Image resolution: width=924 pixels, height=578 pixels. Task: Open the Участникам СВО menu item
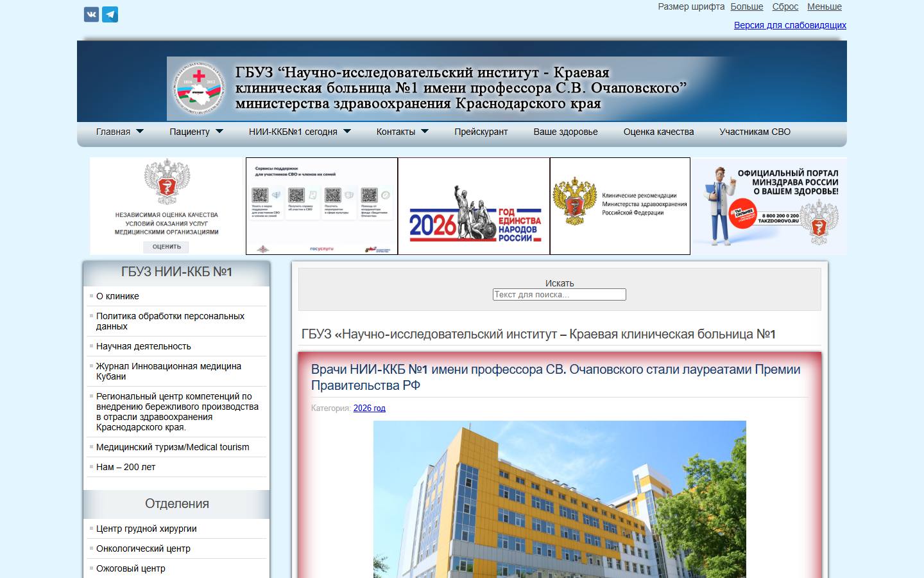tap(755, 132)
